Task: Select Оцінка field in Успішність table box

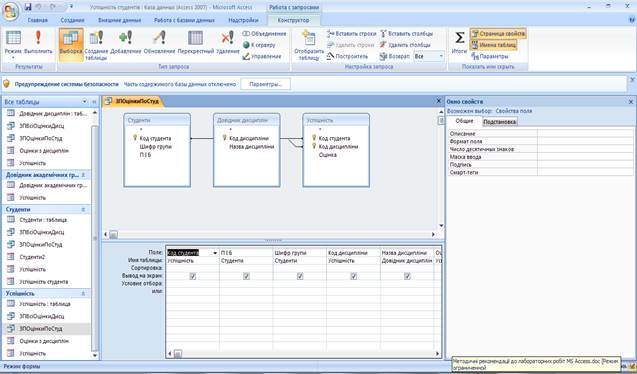Action: [327, 155]
